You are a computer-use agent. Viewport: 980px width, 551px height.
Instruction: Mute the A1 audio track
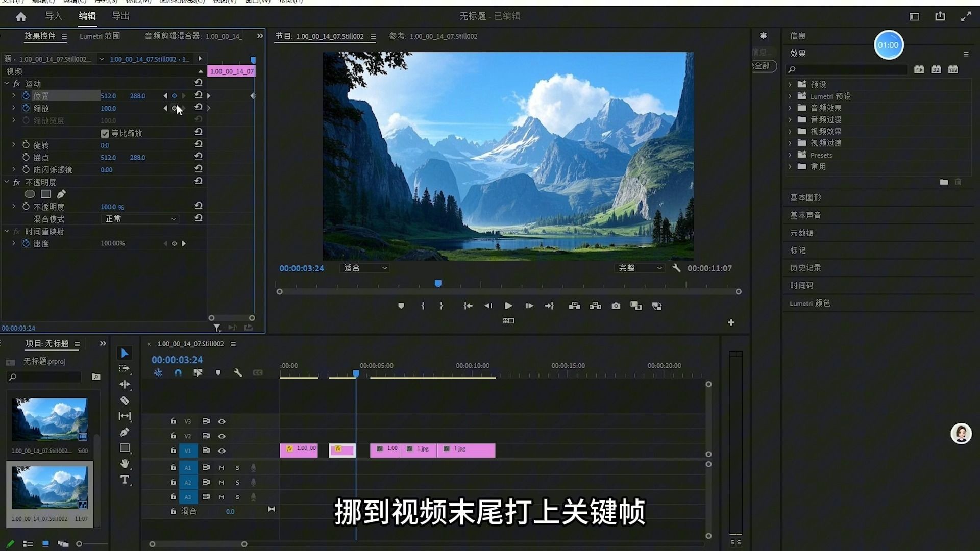pyautogui.click(x=222, y=467)
